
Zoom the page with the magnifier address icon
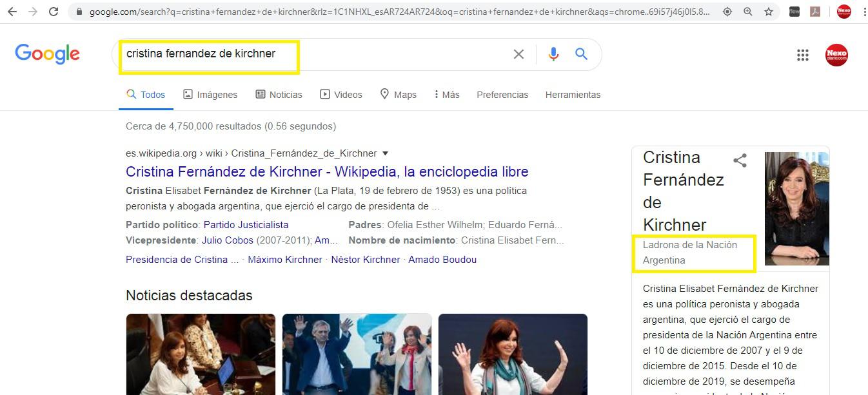pyautogui.click(x=748, y=11)
